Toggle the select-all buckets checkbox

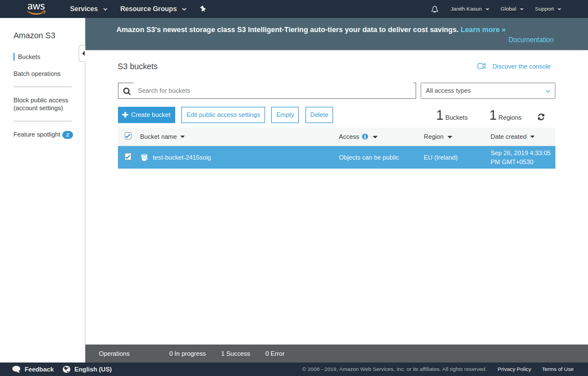click(127, 136)
